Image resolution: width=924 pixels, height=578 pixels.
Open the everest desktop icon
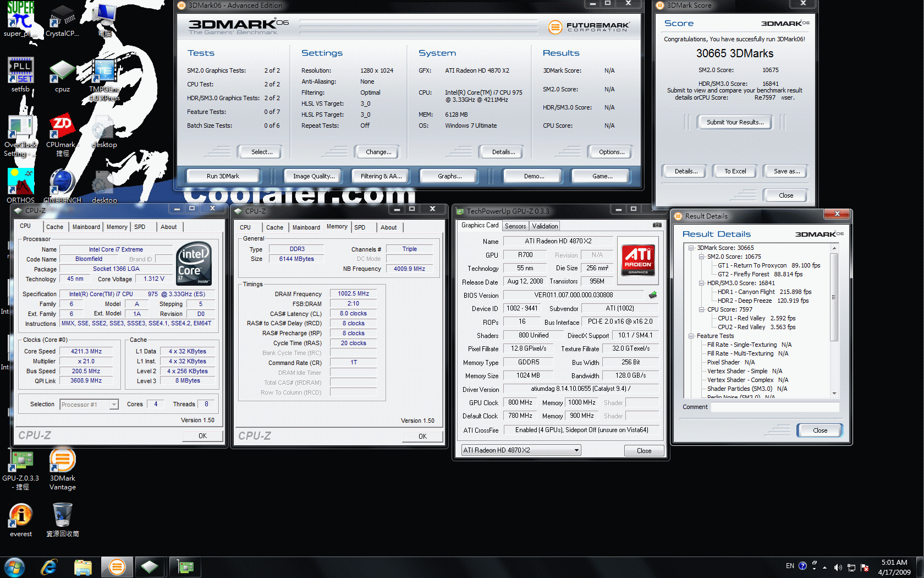click(x=20, y=520)
